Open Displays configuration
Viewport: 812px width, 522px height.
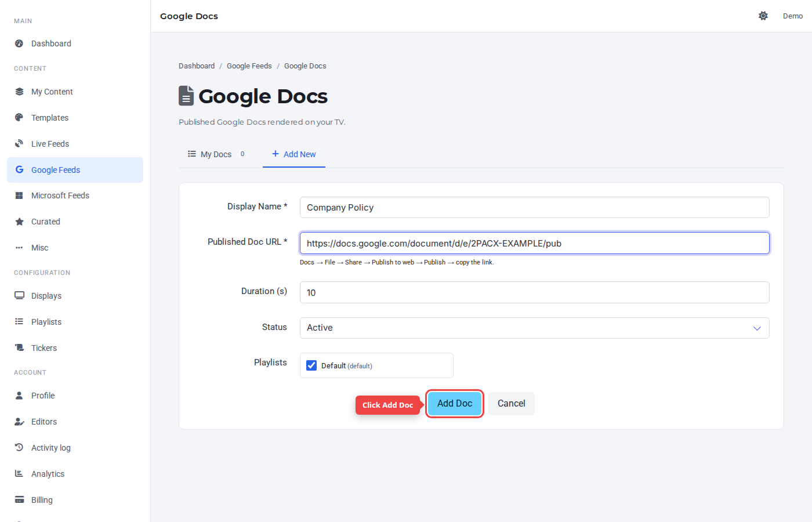coord(75,296)
